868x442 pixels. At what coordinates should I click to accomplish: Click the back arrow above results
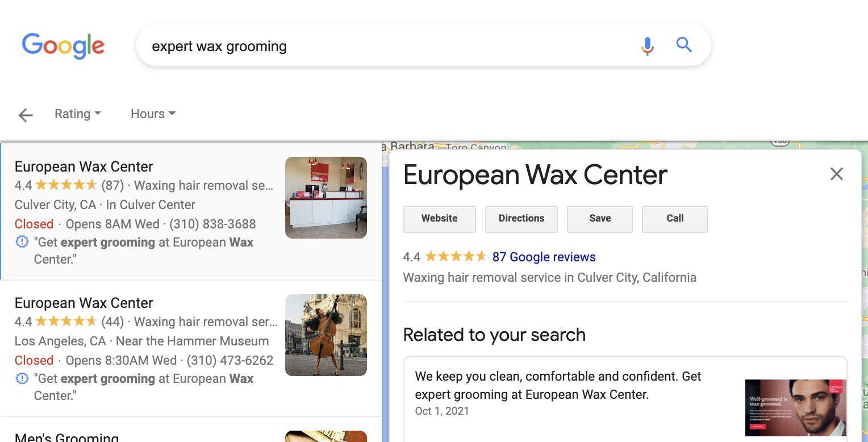click(x=25, y=115)
